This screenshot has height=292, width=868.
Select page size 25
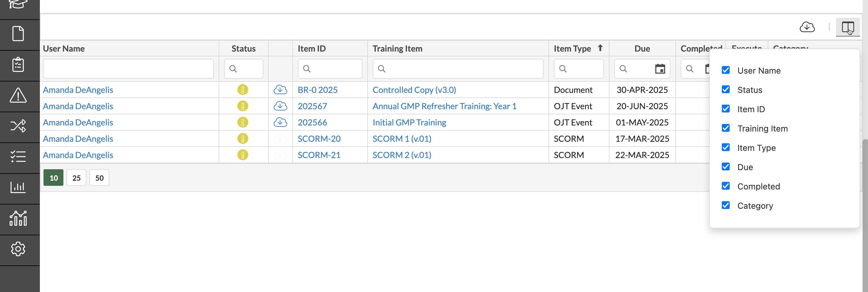(x=76, y=178)
